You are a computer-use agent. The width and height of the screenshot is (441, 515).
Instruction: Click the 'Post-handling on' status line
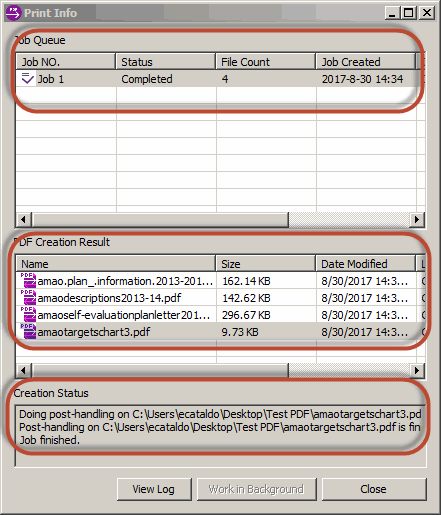click(x=220, y=427)
